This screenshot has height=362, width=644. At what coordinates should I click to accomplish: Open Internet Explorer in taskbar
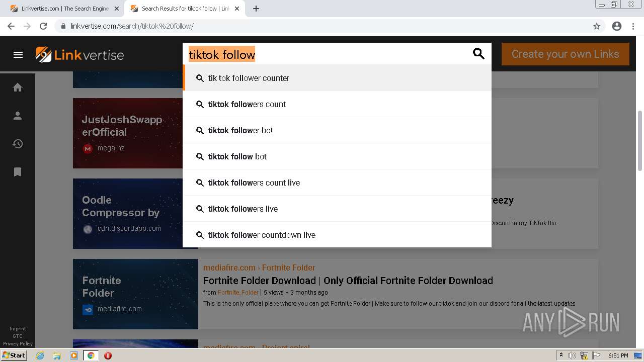click(40, 355)
